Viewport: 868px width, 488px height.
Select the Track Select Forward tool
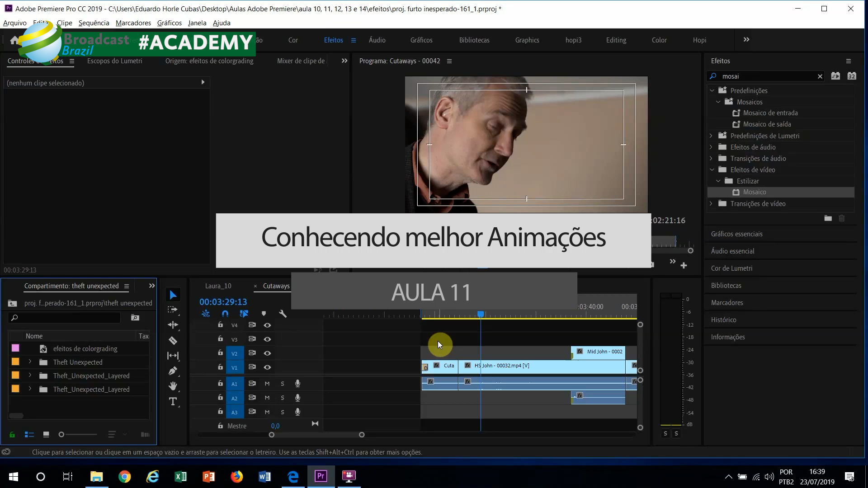click(x=173, y=310)
